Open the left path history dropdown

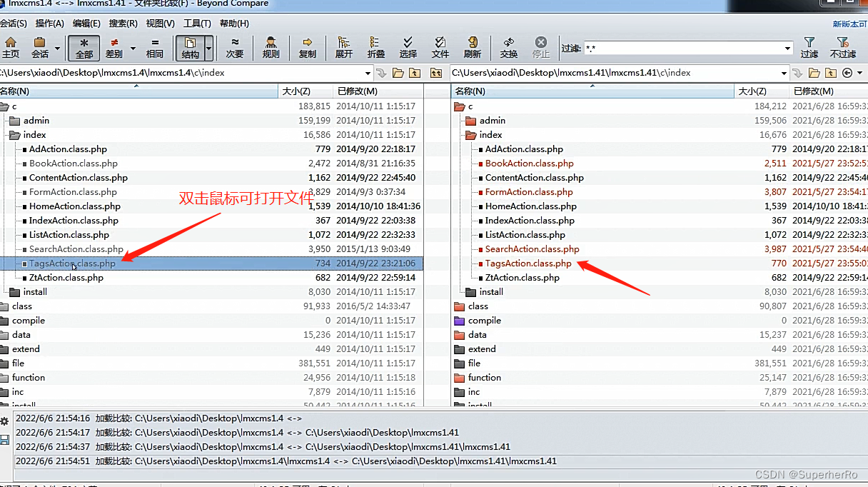pyautogui.click(x=368, y=73)
